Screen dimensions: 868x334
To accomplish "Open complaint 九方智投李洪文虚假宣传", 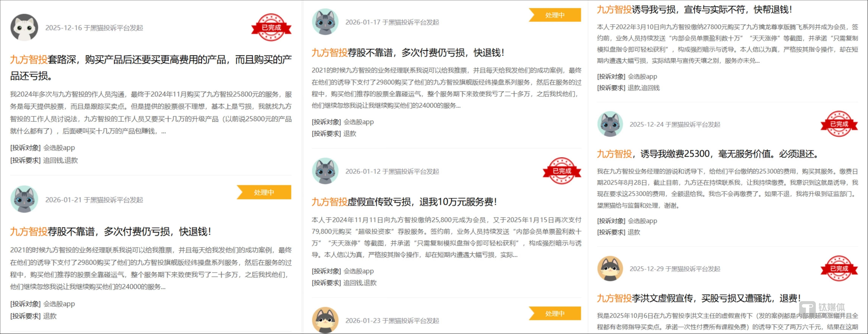I will click(698, 298).
